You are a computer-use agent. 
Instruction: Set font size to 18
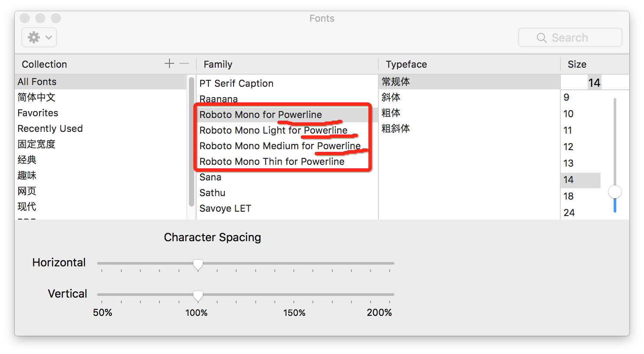click(581, 196)
